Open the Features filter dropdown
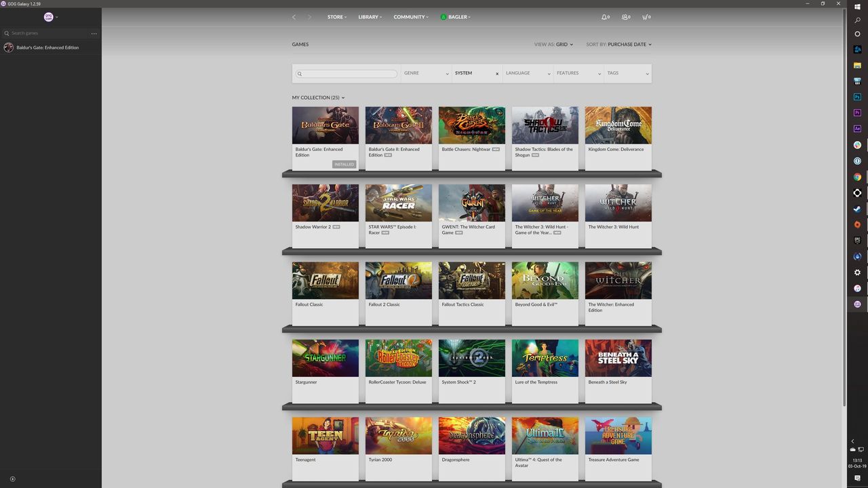868x488 pixels. point(579,73)
